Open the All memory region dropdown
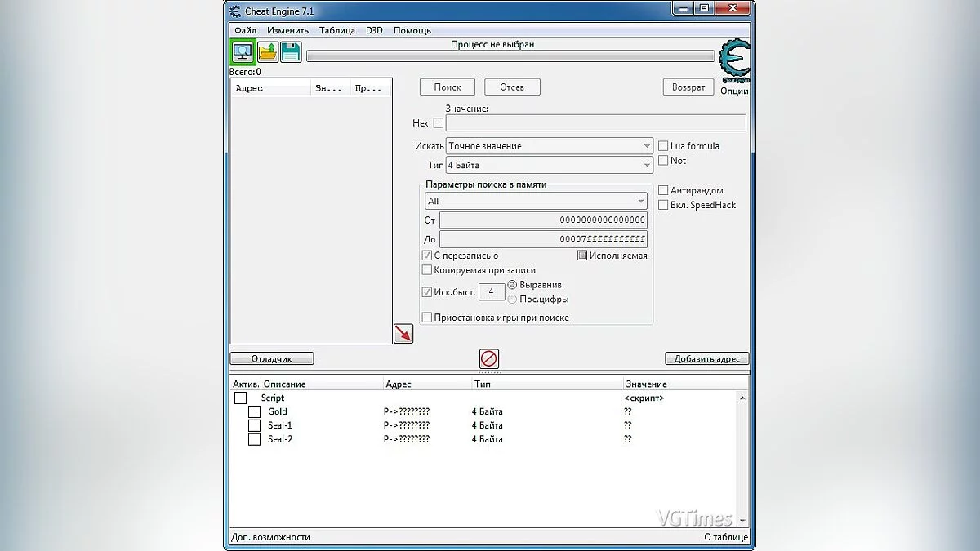 pyautogui.click(x=536, y=201)
